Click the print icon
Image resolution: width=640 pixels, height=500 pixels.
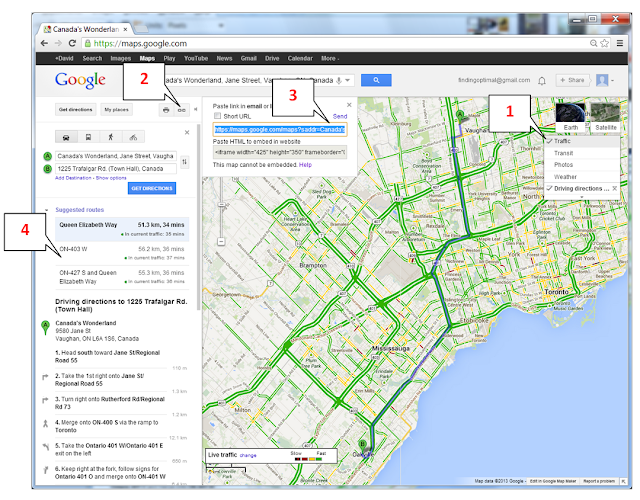click(x=166, y=110)
